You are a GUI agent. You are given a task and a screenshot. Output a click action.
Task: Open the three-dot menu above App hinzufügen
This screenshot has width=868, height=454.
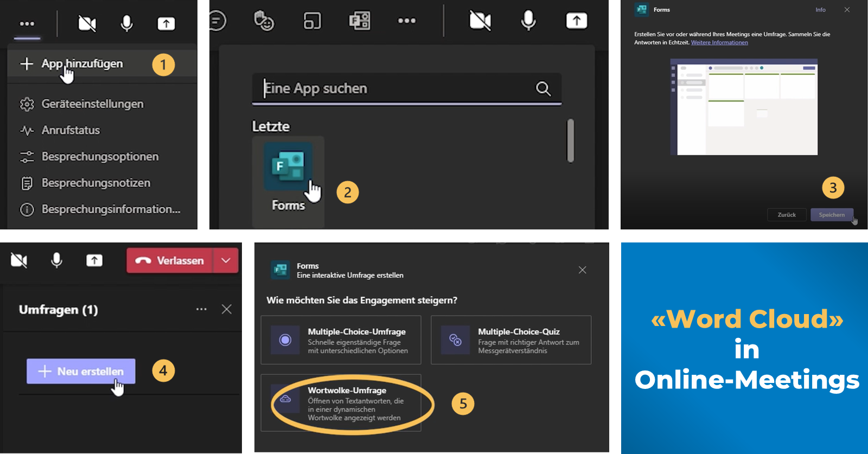[x=27, y=24]
